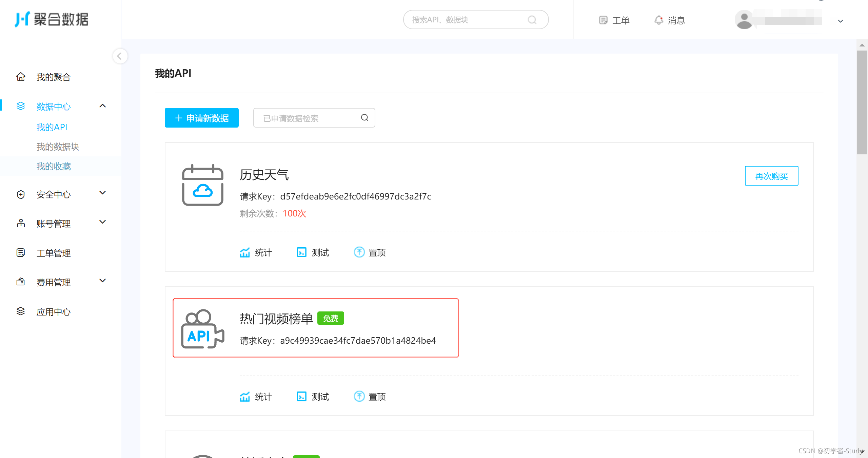Expand the 安全中心 menu chevron

pos(103,193)
